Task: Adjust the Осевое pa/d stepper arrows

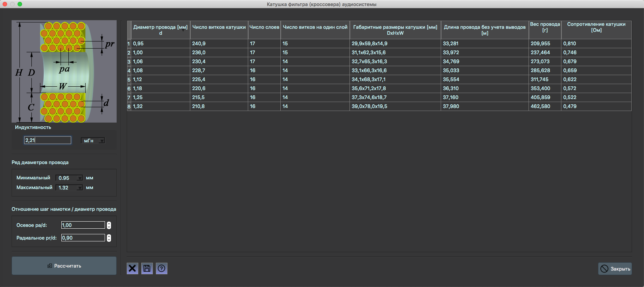Action: coord(109,225)
